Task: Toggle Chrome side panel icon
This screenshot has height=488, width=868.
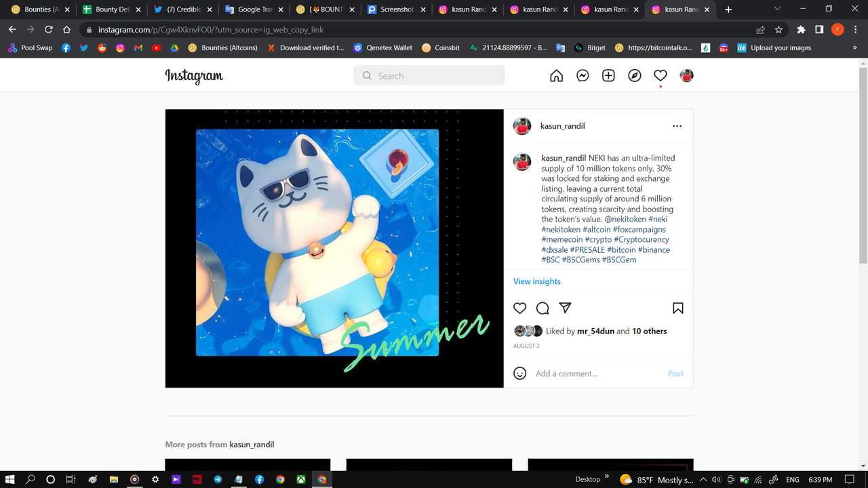Action: coord(819,30)
